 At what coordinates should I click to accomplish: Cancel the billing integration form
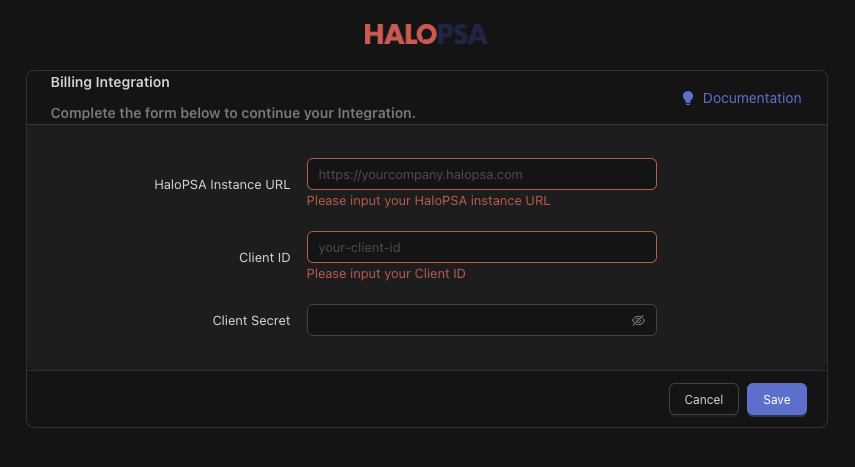[703, 399]
